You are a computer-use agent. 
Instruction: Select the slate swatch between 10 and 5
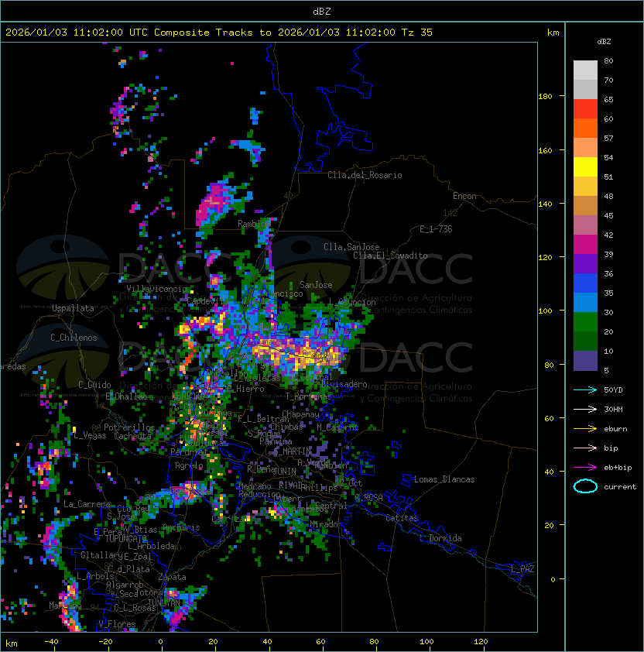[x=585, y=361]
